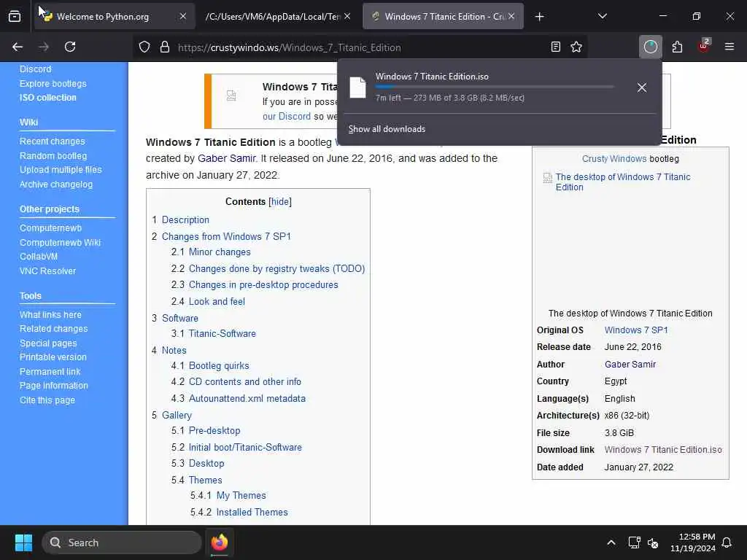Screen dimensions: 747x560
Task: View site security lock information
Action: [x=165, y=47]
